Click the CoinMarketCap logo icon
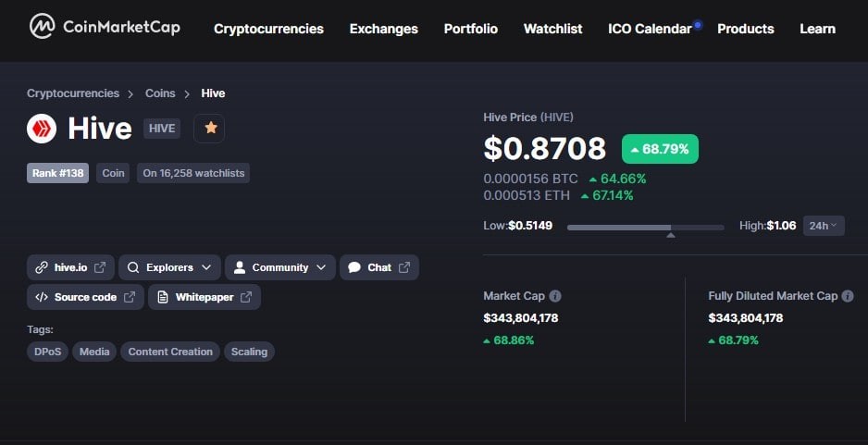Image resolution: width=868 pixels, height=445 pixels. coord(42,27)
